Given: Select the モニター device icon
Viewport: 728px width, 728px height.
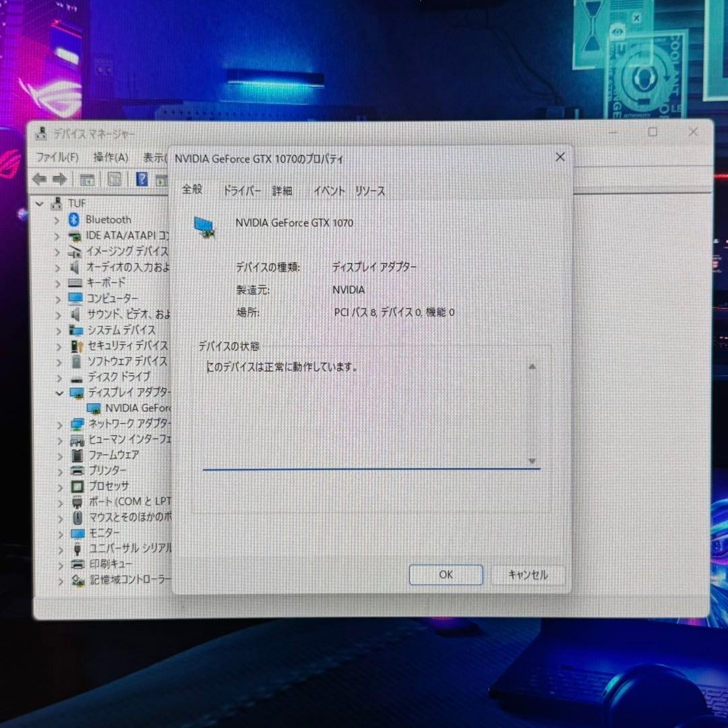Looking at the screenshot, I should pos(76,533).
